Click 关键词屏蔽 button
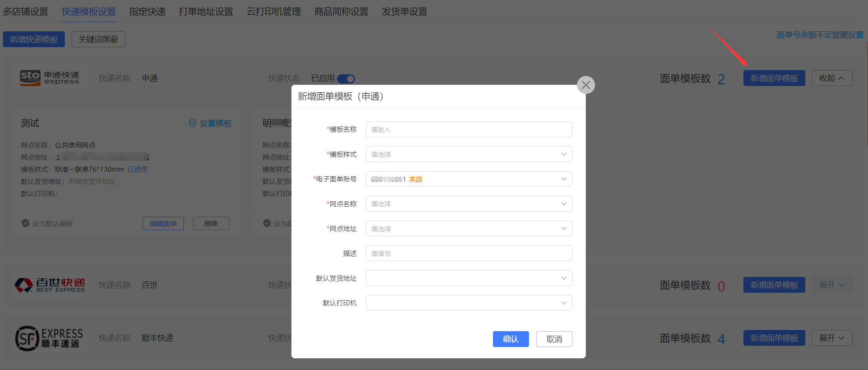 click(98, 39)
